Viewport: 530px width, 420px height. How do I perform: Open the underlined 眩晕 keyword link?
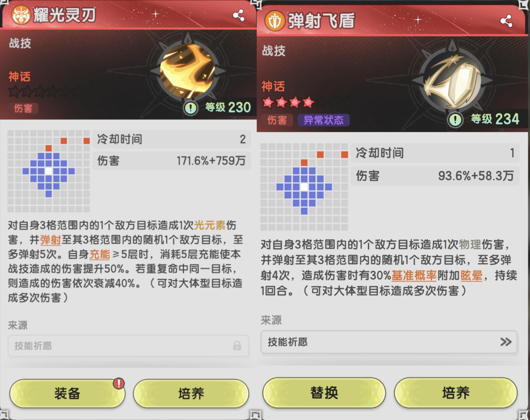pos(471,275)
